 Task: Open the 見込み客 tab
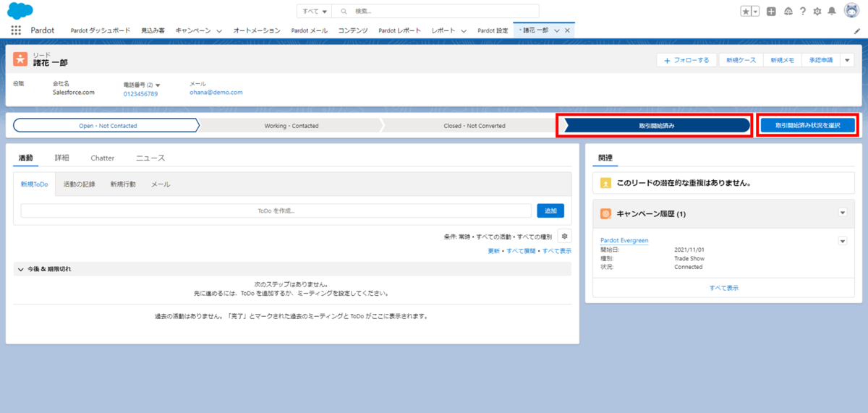153,30
